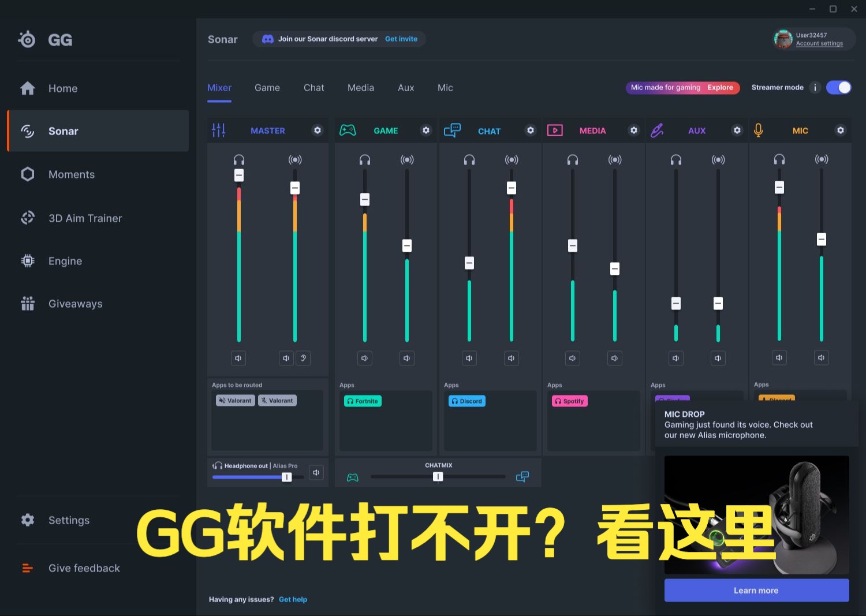Switch to the Game tab
This screenshot has height=616, width=866.
[x=267, y=87]
